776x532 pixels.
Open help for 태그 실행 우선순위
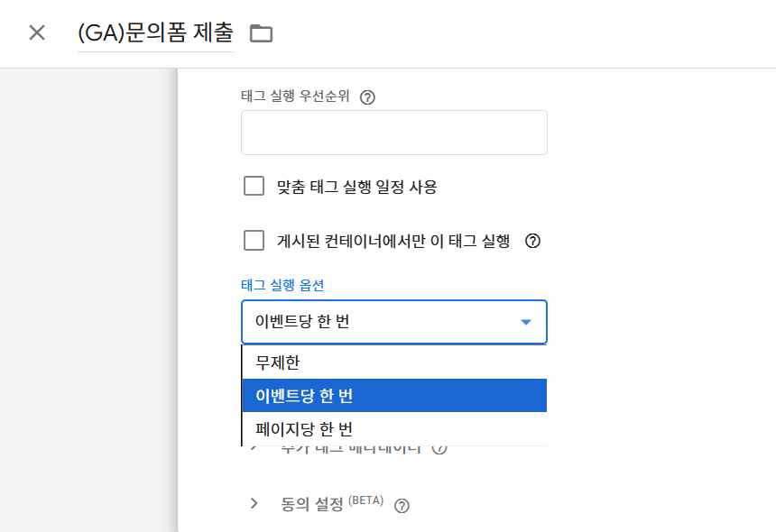coord(367,96)
